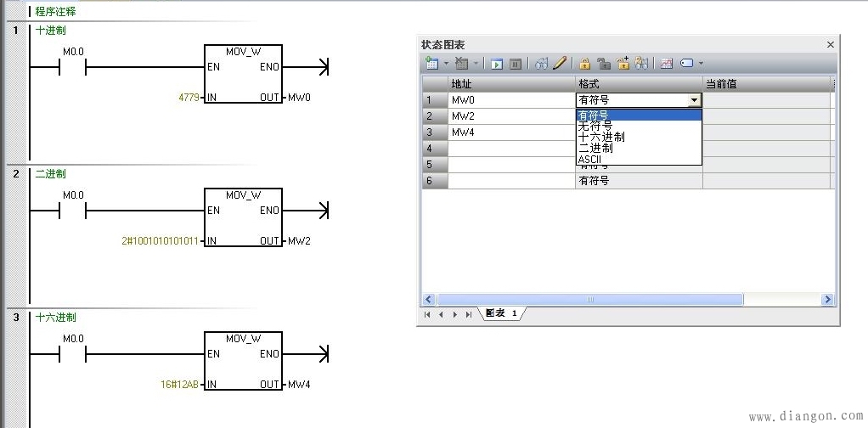Click the 有符号 format cell in row 6
Viewport: 868px width, 428px height.
pos(639,181)
